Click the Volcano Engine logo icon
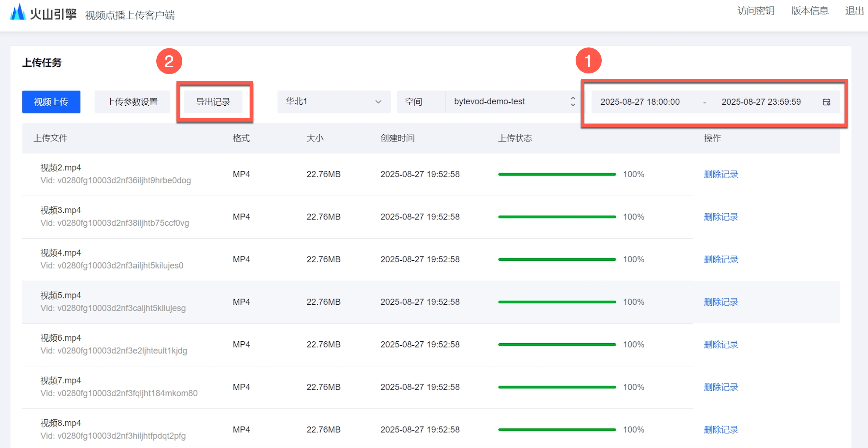Screen dimensions: 868x448 (x=18, y=12)
